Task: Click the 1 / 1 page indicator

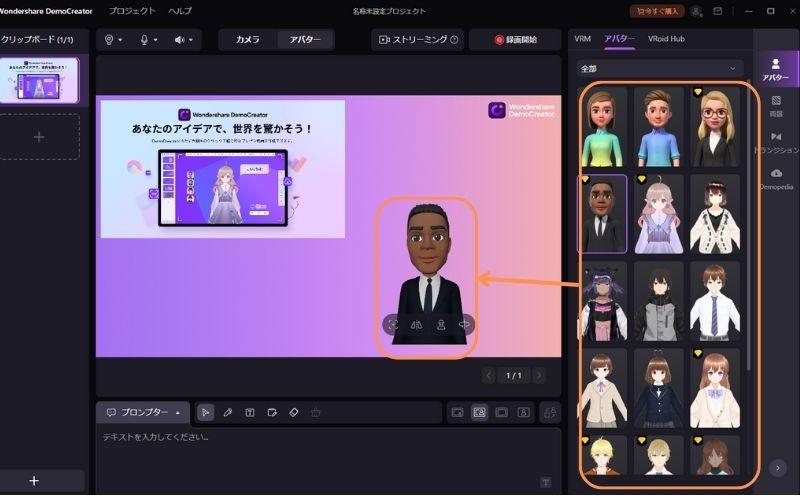Action: point(514,376)
